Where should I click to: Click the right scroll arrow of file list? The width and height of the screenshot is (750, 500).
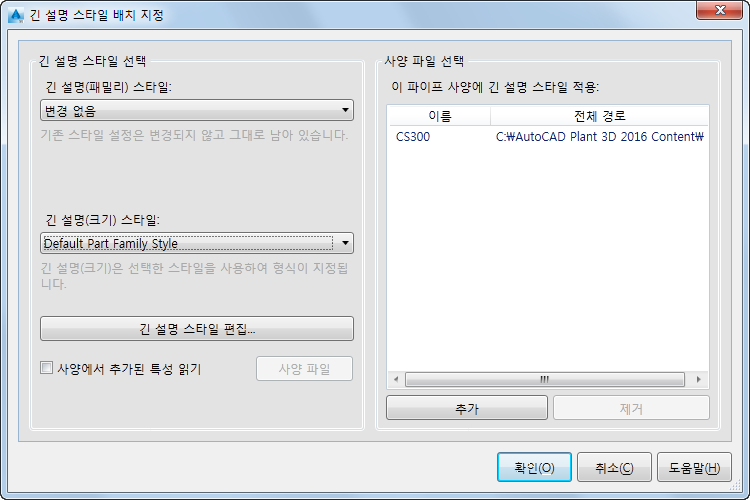699,379
